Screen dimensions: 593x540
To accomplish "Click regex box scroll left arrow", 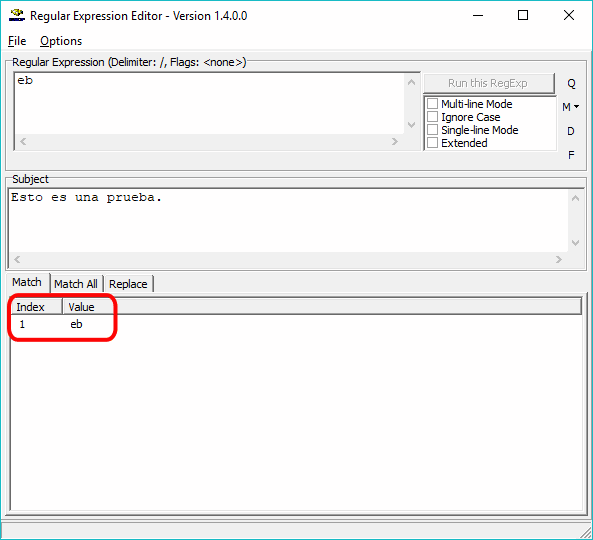I will [23, 141].
